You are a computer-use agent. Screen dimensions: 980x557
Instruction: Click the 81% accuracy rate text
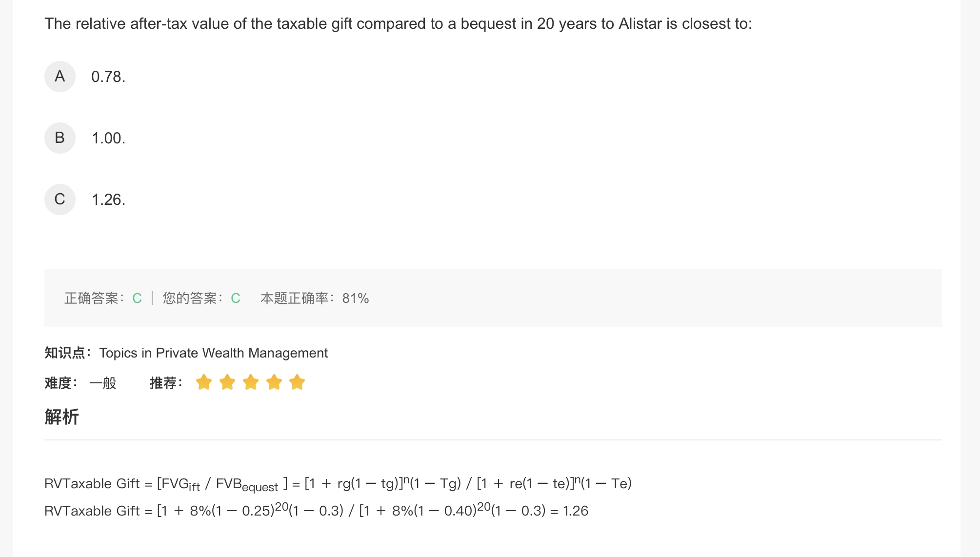[355, 298]
